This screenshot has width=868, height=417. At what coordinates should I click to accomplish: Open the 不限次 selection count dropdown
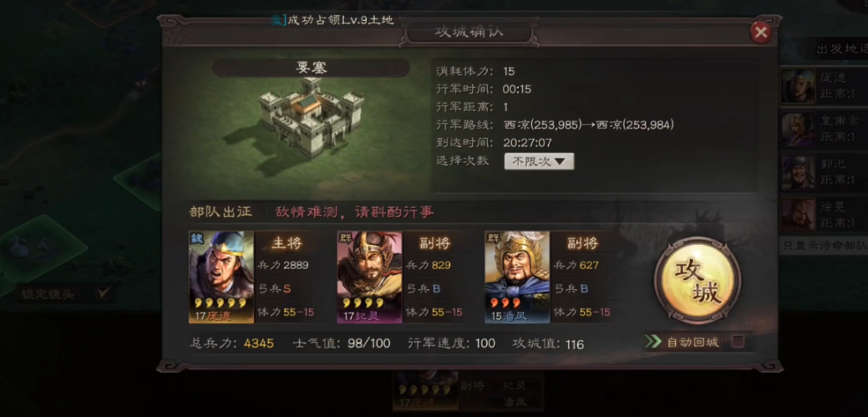[x=539, y=161]
